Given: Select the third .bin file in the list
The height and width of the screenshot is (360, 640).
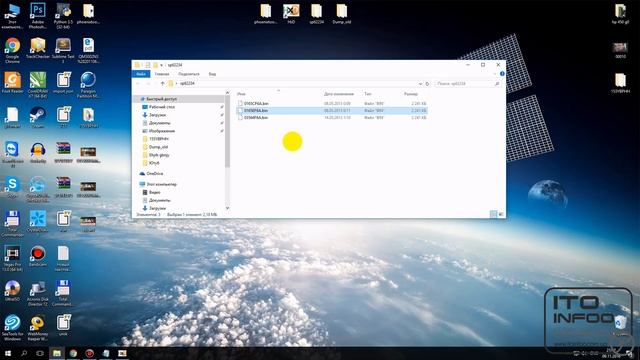Looking at the screenshot, I should (x=332, y=118).
